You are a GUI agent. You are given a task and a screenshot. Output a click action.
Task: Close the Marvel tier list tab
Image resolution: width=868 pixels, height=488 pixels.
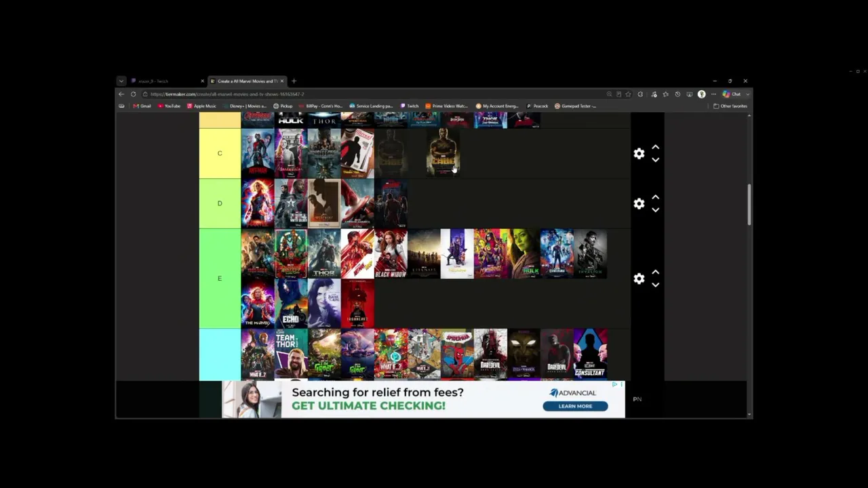click(x=283, y=81)
